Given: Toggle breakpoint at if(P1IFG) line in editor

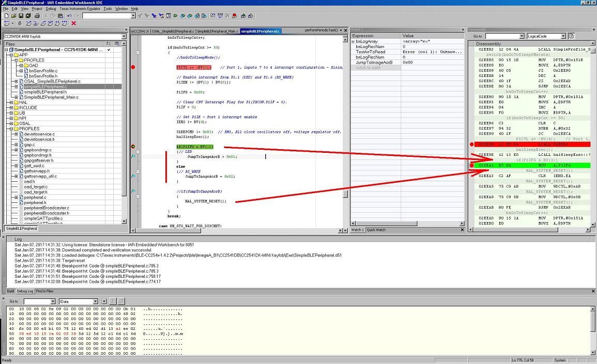Looking at the screenshot, I should (133, 147).
